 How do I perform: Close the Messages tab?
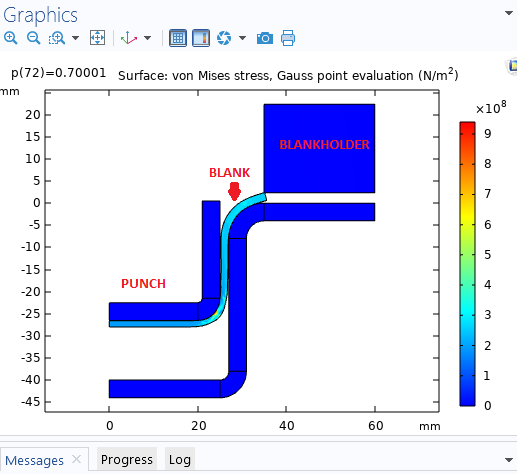[x=76, y=459]
